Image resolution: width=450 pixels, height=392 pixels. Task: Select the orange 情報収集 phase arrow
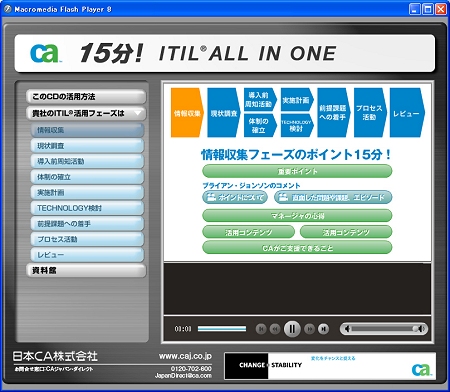[x=187, y=113]
